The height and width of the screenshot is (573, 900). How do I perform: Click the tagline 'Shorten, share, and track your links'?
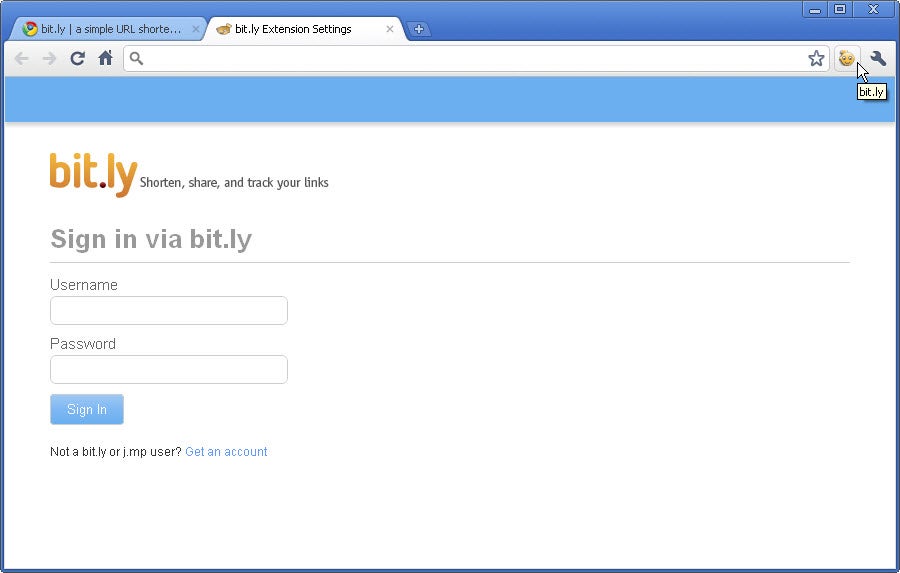tap(234, 183)
